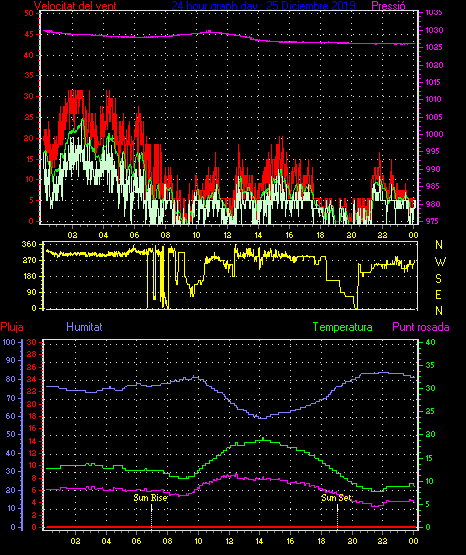Screen dimensions: 466x555
Task: Select the "24 hour graph day" date title
Action: [x=263, y=6]
